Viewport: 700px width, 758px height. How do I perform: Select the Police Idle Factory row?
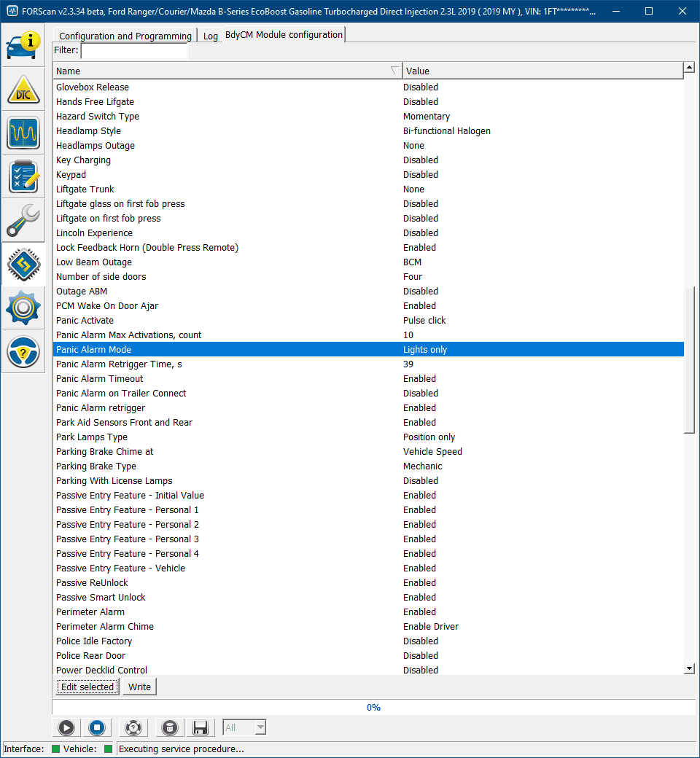click(368, 641)
